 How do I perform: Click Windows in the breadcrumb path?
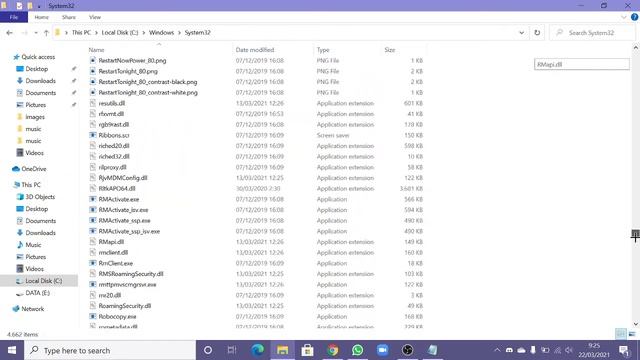[x=161, y=33]
